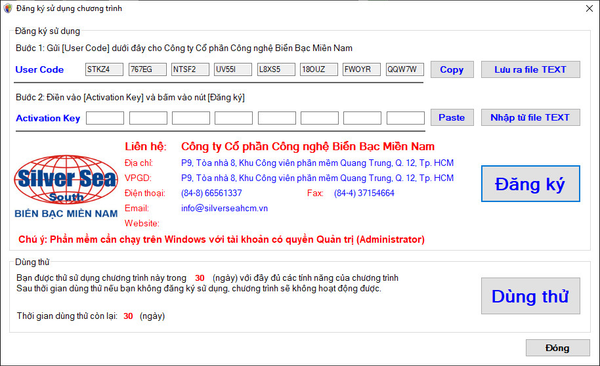Click company name Công ty Cổ phần heading

coord(308,146)
